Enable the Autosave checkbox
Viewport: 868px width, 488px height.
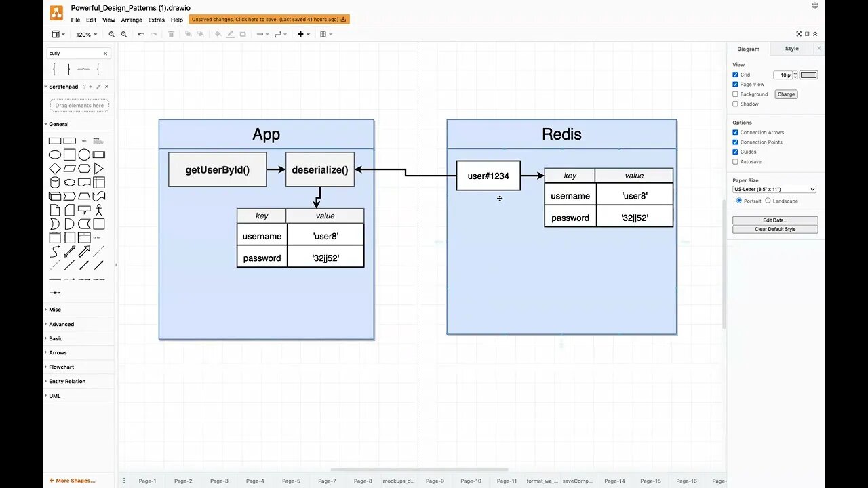(x=735, y=161)
